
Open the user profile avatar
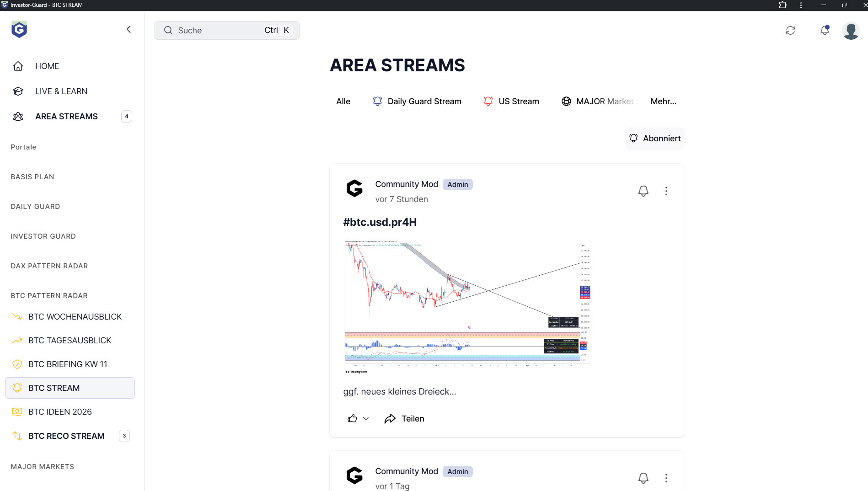(851, 31)
